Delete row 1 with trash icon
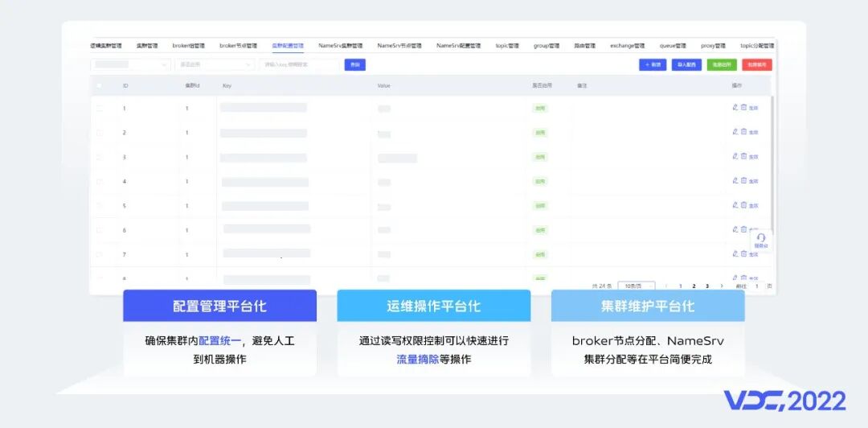 pyautogui.click(x=743, y=108)
